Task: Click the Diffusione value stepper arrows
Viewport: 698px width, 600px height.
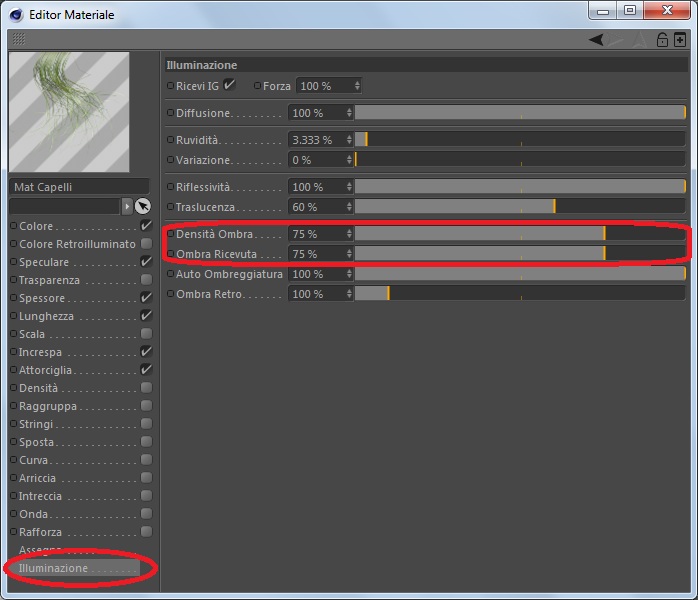Action: 349,113
